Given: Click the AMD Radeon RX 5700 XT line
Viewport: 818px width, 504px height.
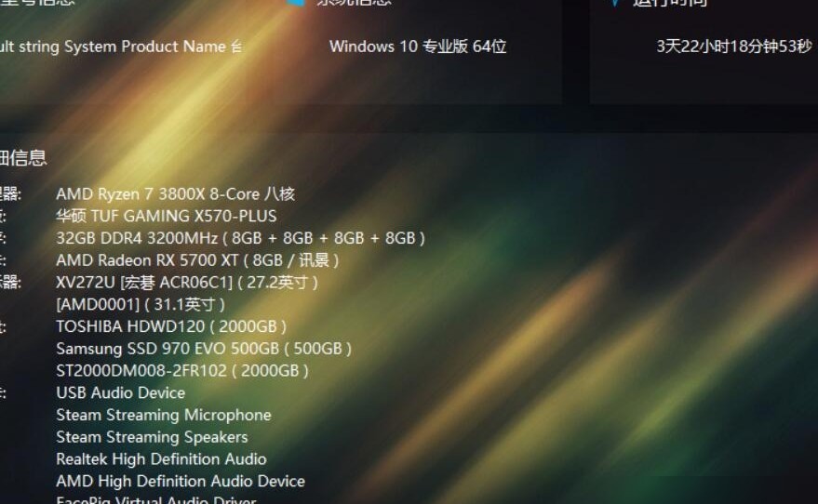Looking at the screenshot, I should [x=197, y=260].
